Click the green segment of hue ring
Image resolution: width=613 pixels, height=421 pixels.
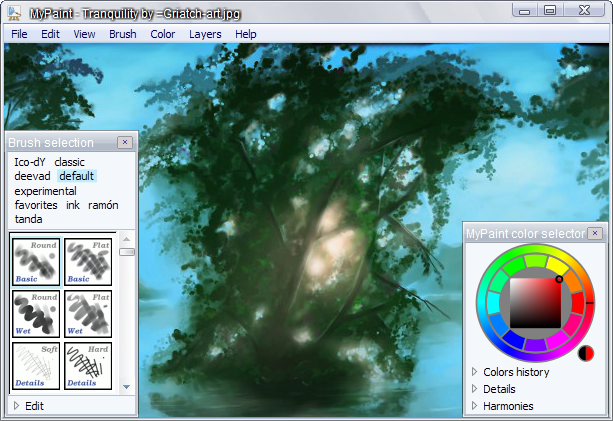click(x=514, y=268)
